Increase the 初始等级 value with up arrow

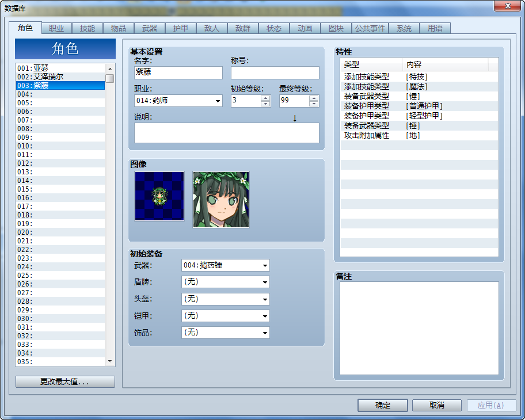pyautogui.click(x=265, y=98)
